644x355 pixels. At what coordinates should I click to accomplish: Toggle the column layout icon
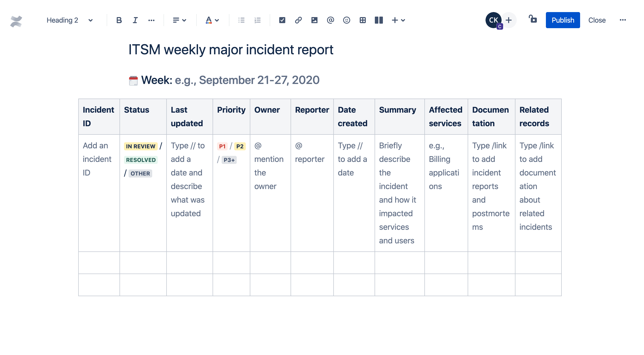tap(378, 20)
